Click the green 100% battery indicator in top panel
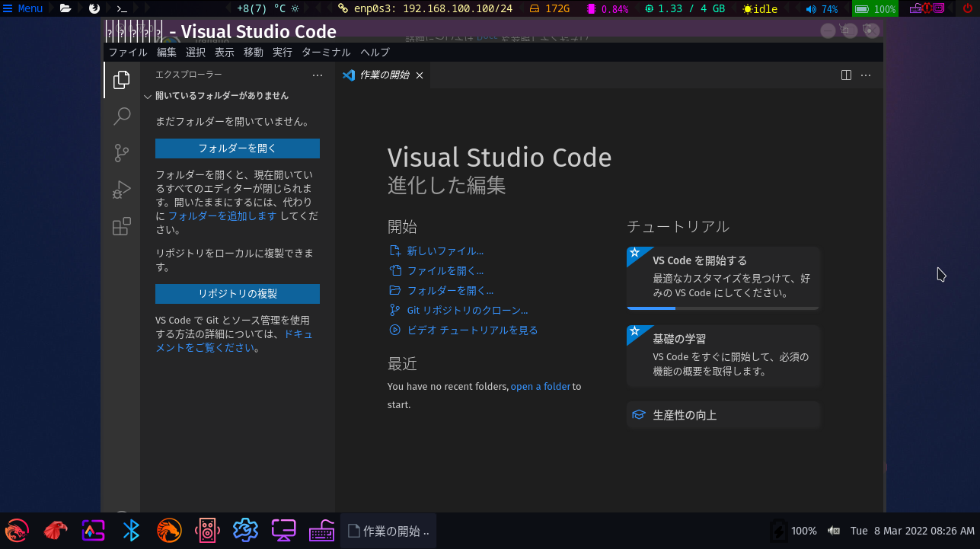This screenshot has width=980, height=549. (875, 8)
